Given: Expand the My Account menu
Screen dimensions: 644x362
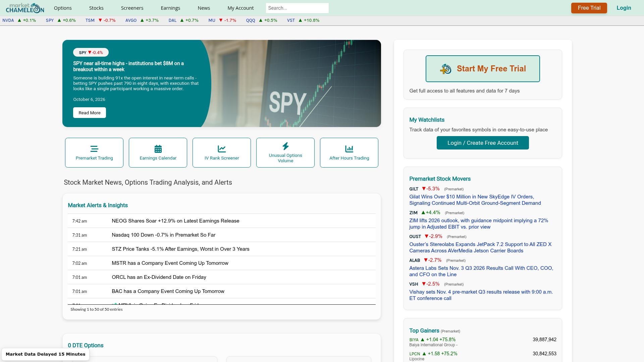Looking at the screenshot, I should 240,8.
